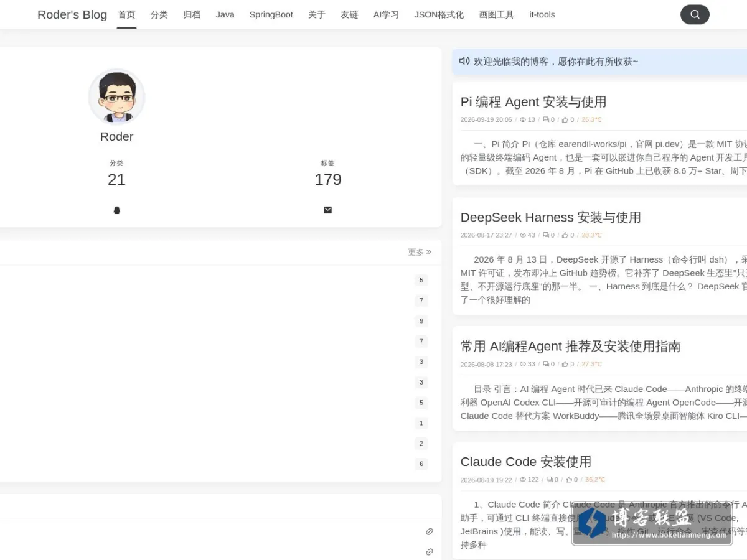Click the count badge showing 1
The width and height of the screenshot is (747, 560).
point(421,423)
